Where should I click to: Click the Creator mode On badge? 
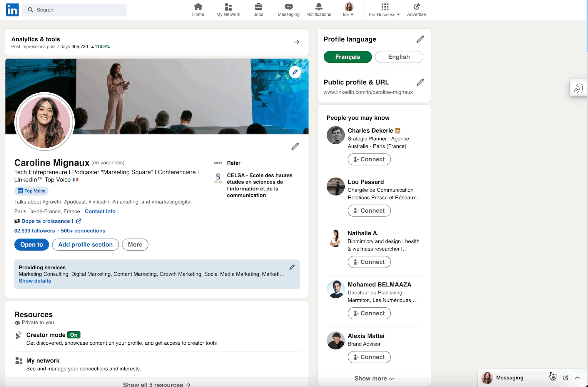[74, 335]
